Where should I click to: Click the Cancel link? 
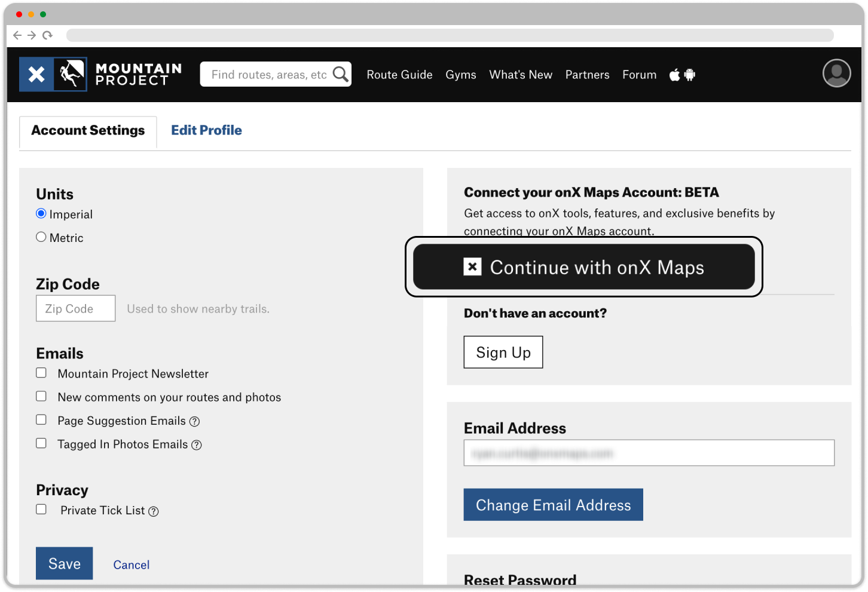[132, 565]
